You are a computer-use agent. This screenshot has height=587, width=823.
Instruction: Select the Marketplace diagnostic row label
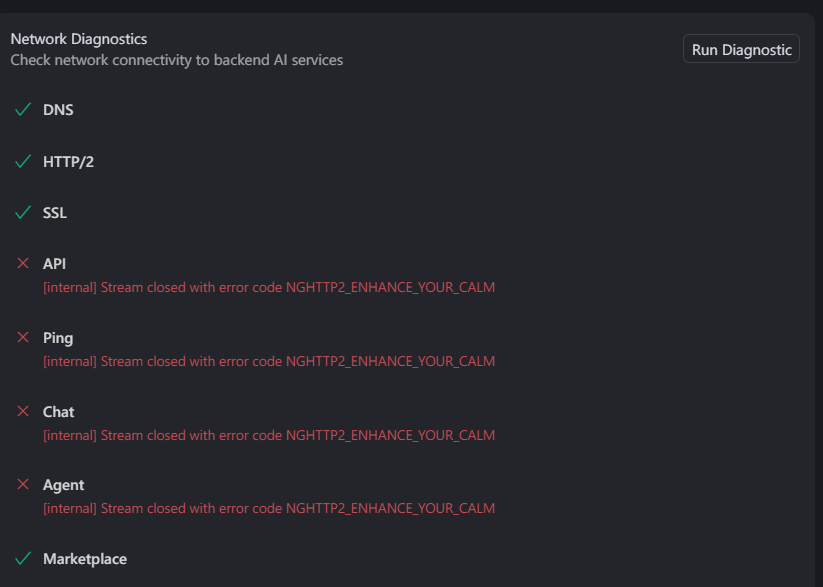(85, 559)
